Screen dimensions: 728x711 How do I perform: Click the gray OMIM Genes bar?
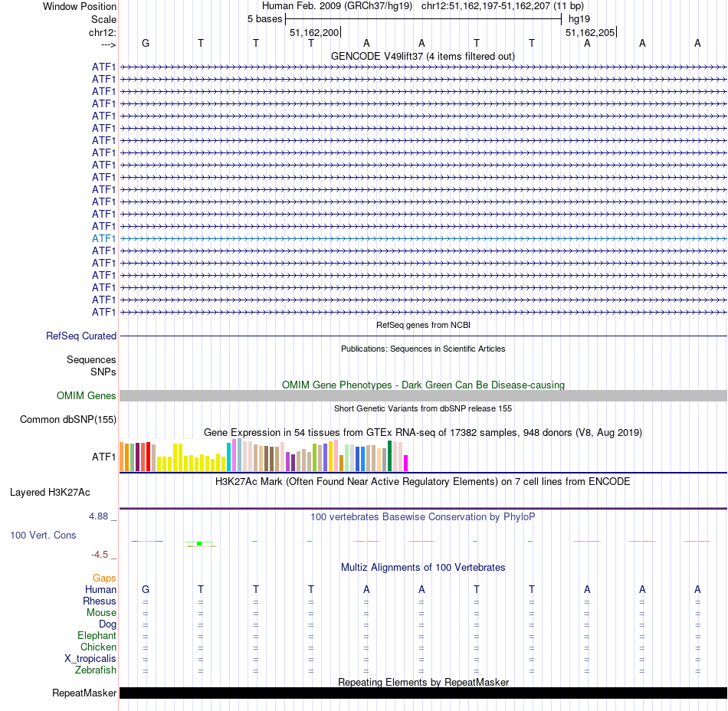tap(424, 395)
